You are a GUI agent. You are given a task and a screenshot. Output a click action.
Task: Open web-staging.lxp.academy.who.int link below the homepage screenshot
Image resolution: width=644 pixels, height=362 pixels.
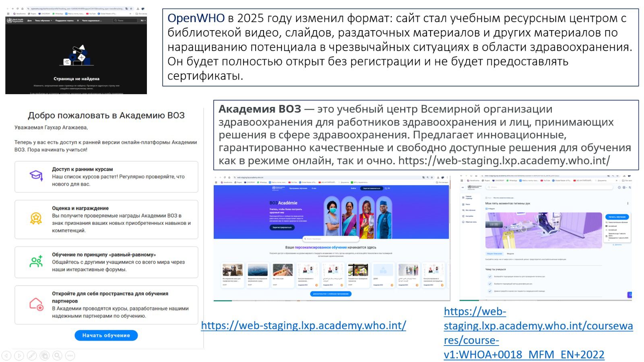tap(303, 325)
